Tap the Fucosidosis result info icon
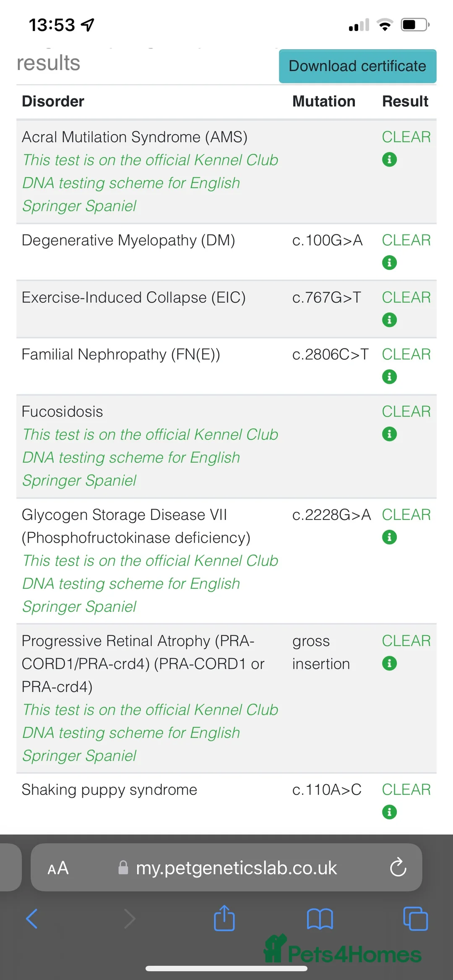453x980 pixels. click(x=389, y=434)
